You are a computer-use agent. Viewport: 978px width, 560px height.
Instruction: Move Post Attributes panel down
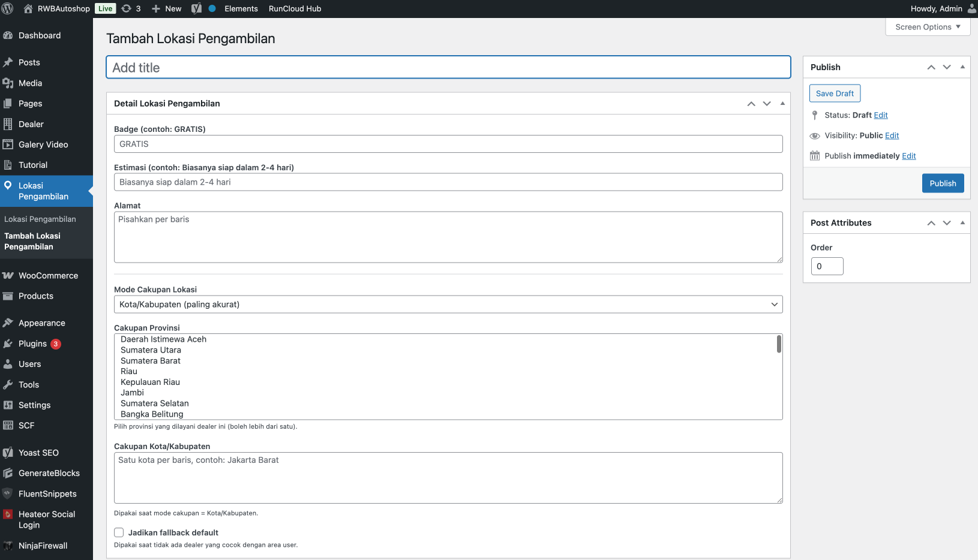tap(947, 223)
